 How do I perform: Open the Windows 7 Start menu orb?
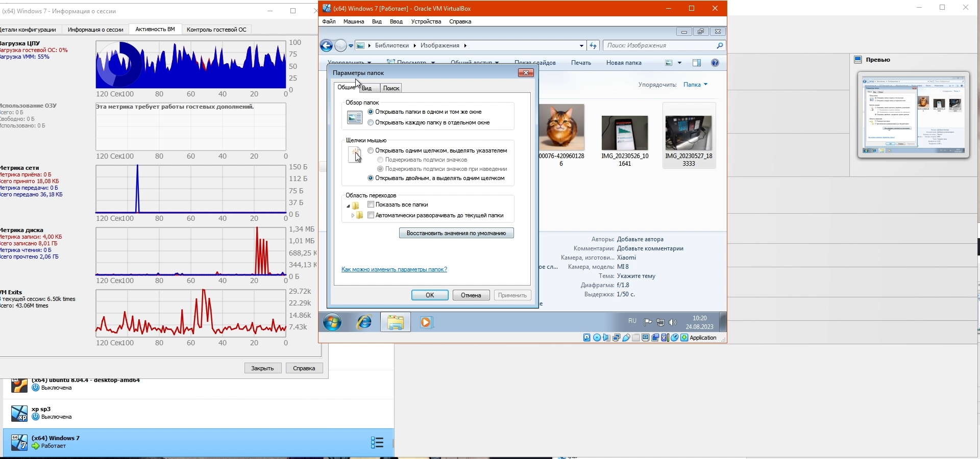click(332, 322)
